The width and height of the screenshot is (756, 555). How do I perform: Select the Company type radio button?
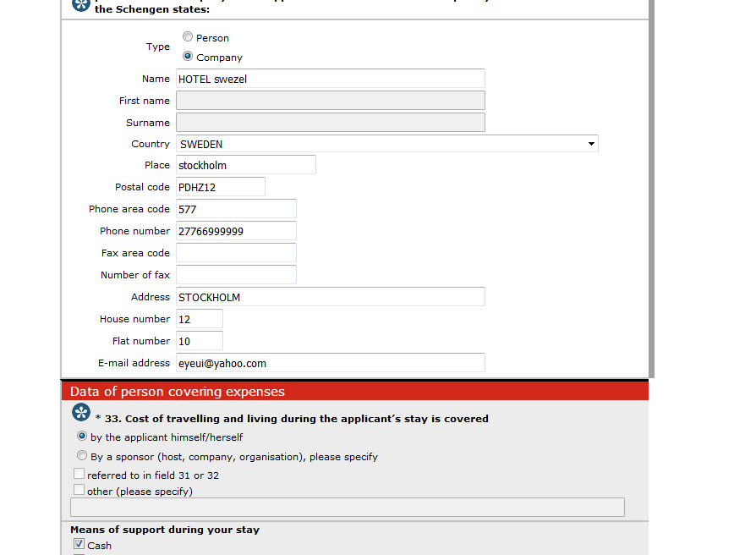[x=188, y=57]
